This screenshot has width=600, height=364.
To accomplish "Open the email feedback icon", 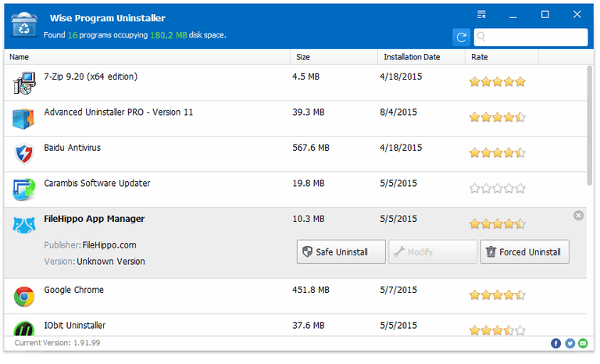I will pyautogui.click(x=584, y=344).
